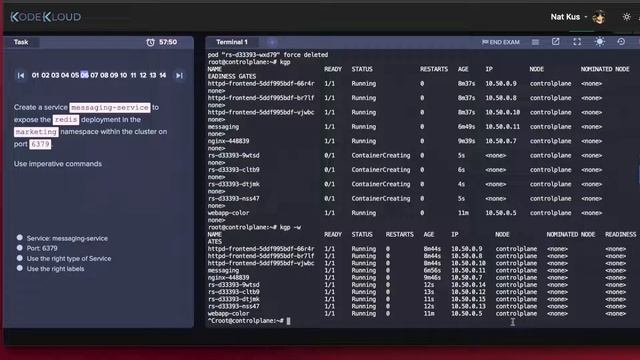Toggle terminal fullscreen icon
The height and width of the screenshot is (360, 640).
(x=577, y=42)
